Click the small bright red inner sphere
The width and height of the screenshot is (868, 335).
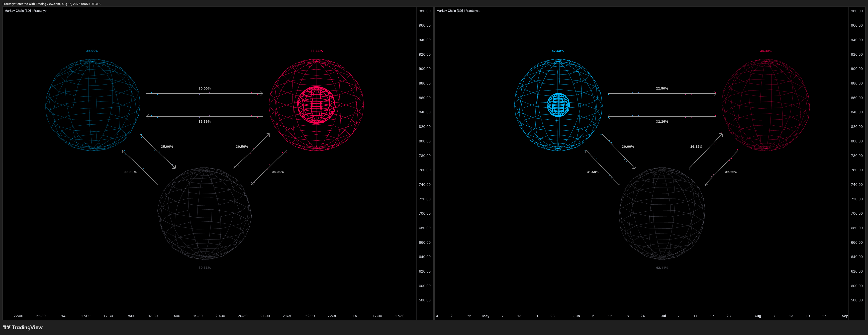(316, 105)
